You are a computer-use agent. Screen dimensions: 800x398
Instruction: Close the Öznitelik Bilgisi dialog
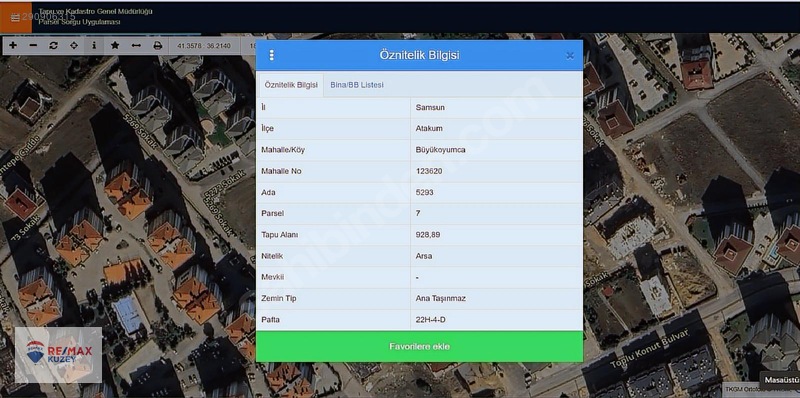point(570,56)
